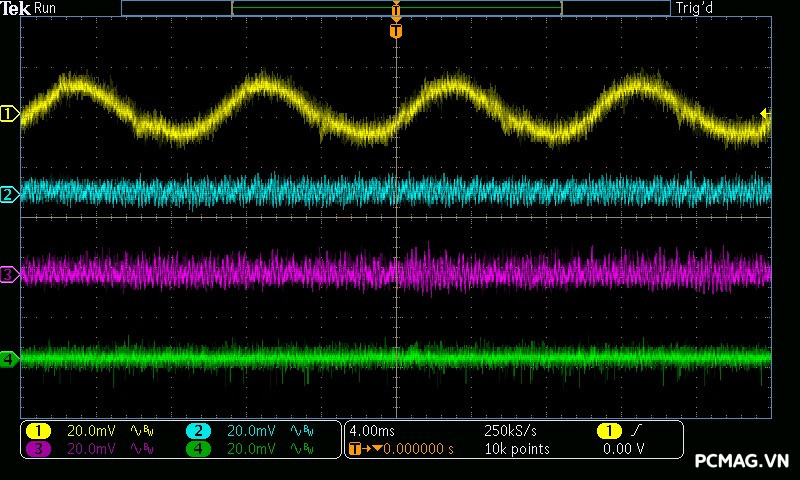Click the Run acquisition status label
Image resolution: width=800 pixels, height=480 pixels.
[46, 8]
